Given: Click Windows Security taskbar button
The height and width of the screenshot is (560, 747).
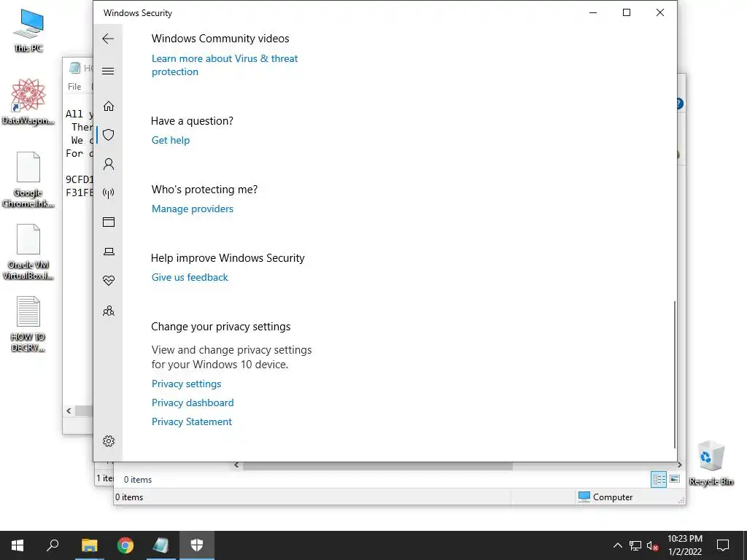Looking at the screenshot, I should 197,545.
